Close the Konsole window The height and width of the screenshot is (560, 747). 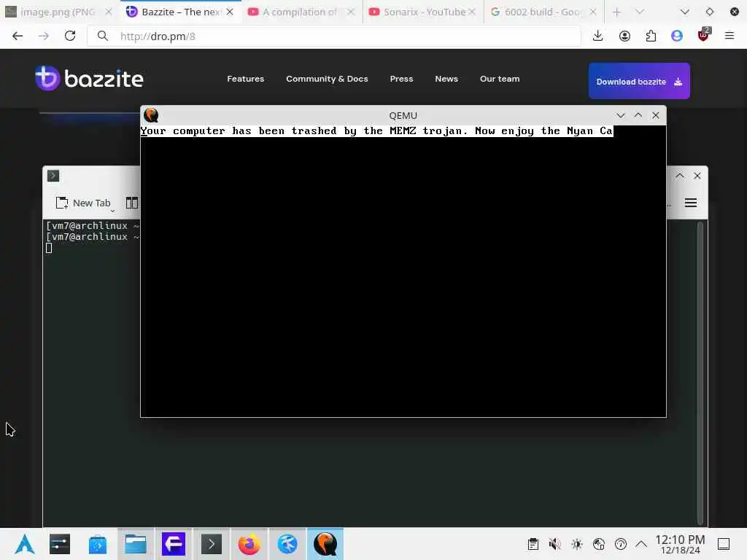click(697, 176)
